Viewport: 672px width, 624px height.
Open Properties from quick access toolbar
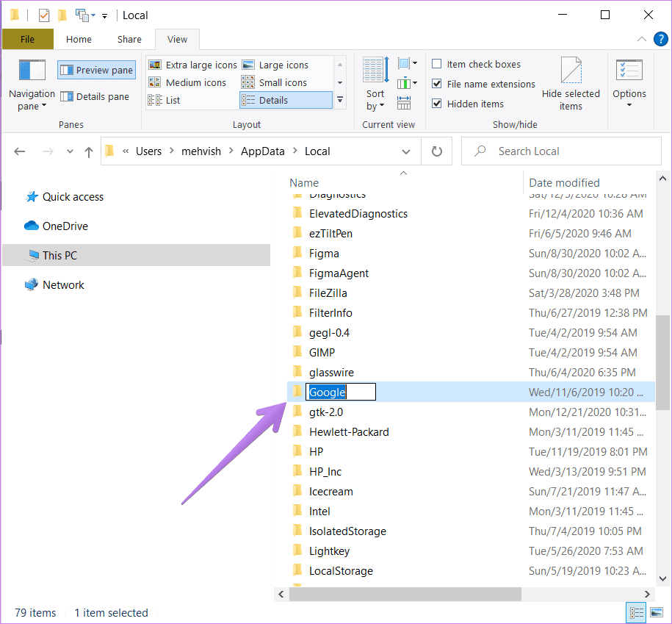click(44, 15)
